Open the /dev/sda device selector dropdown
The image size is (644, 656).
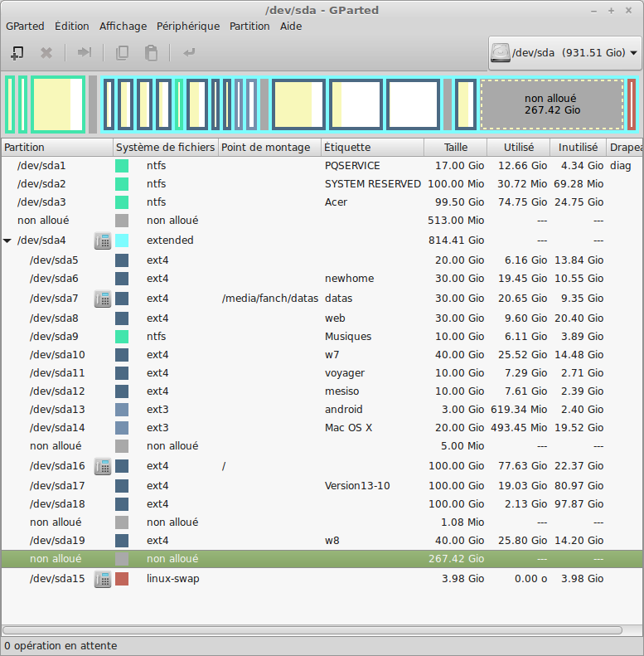(x=564, y=53)
